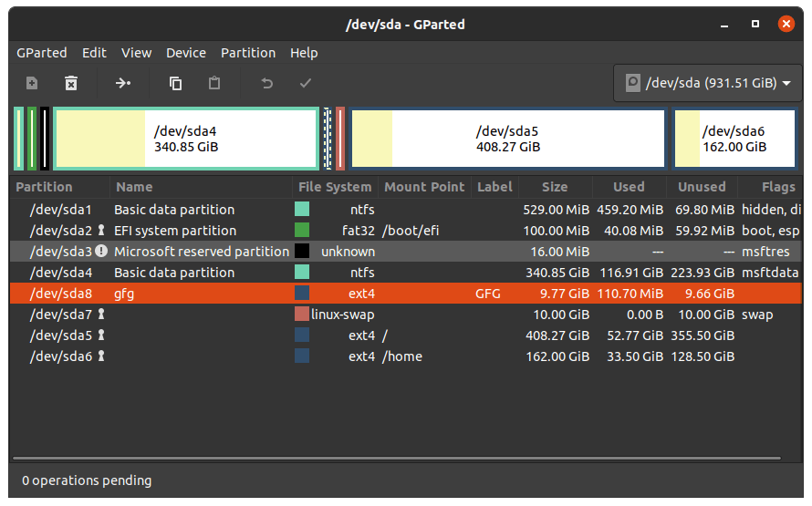Open the GParted menu
Viewport: 812px width, 506px height.
41,53
